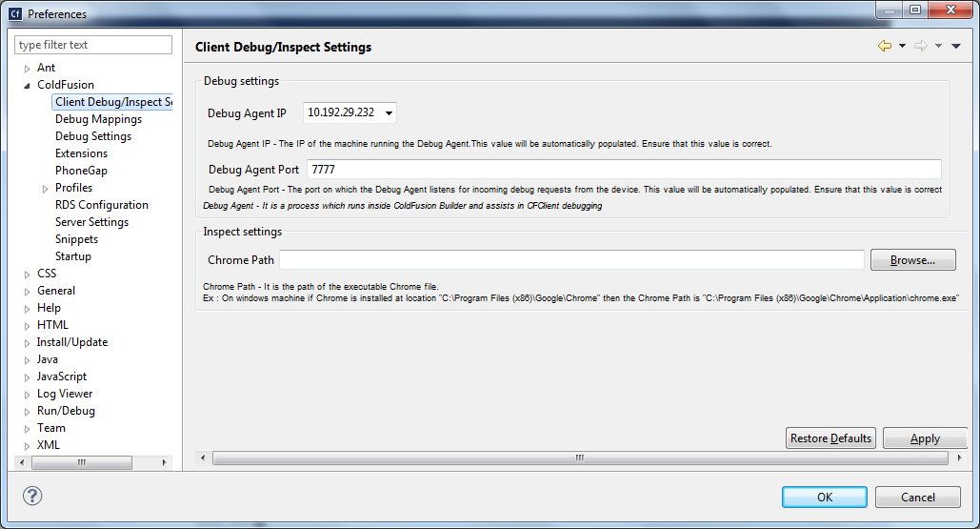Collapse the ColdFusion tree node
This screenshot has height=529, width=980.
[x=28, y=85]
